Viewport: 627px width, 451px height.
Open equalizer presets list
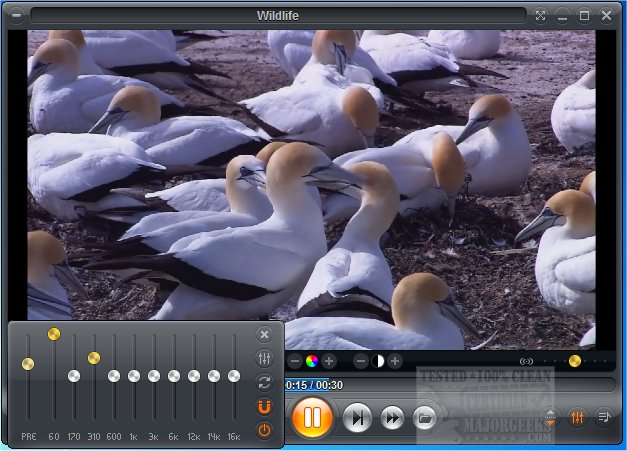(x=264, y=358)
